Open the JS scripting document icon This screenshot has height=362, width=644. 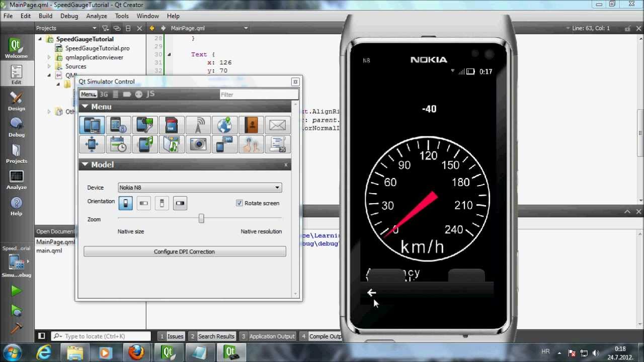click(278, 144)
